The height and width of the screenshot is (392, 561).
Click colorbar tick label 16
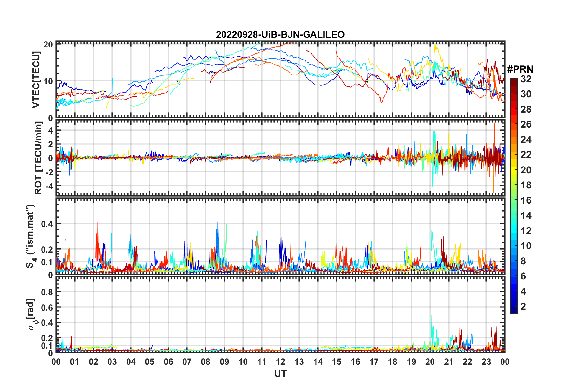526,200
